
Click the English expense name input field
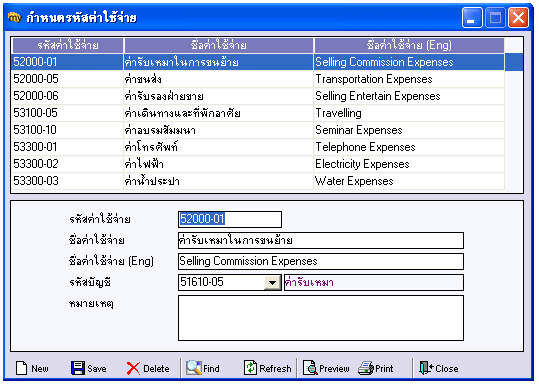321,261
